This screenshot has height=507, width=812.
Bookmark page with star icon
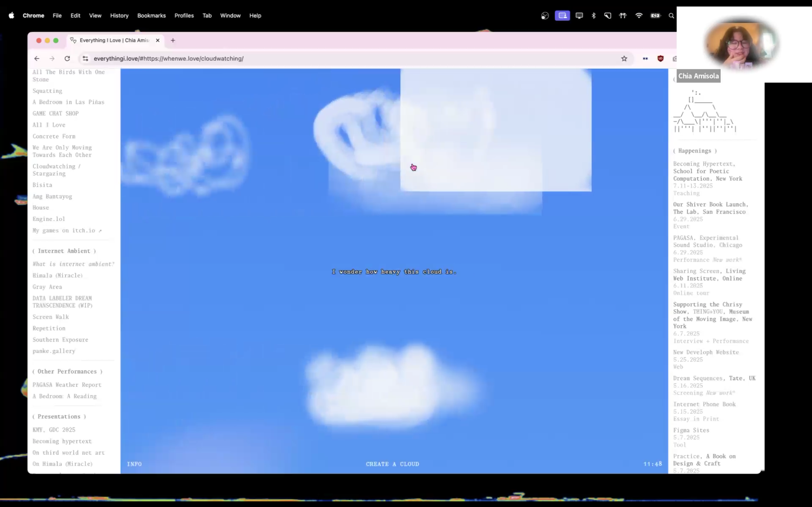pos(624,59)
